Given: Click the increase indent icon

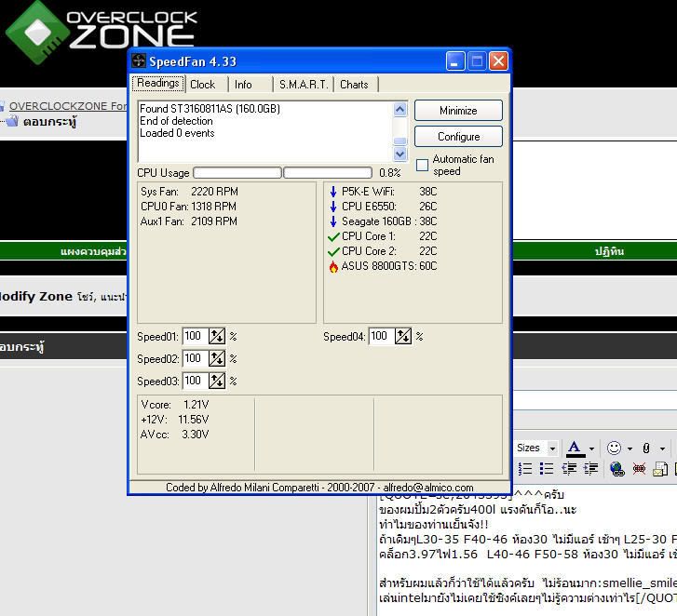Looking at the screenshot, I should tap(590, 469).
